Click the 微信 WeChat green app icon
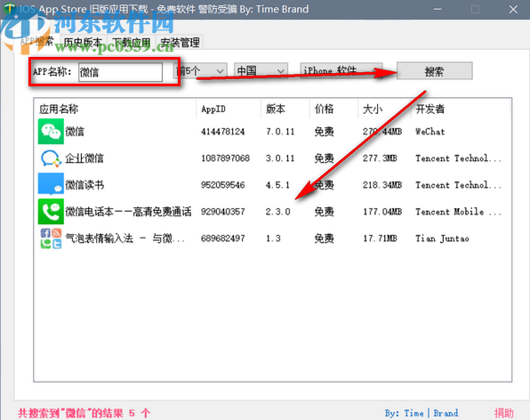 pos(51,131)
